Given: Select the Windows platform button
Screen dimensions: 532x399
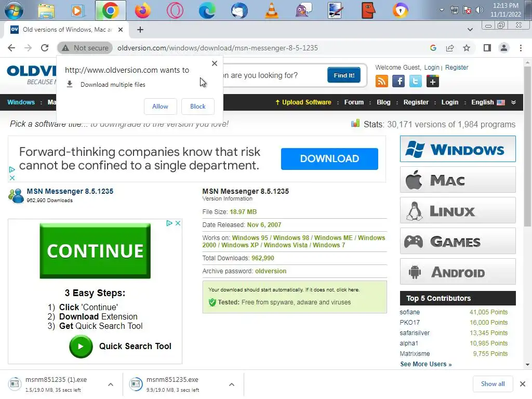Looking at the screenshot, I should (x=458, y=149).
